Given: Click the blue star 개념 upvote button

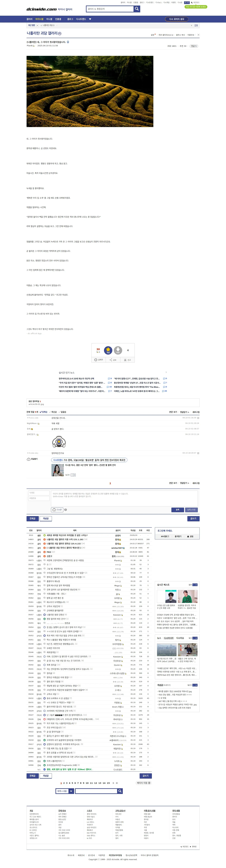Looking at the screenshot, I should [108, 350].
